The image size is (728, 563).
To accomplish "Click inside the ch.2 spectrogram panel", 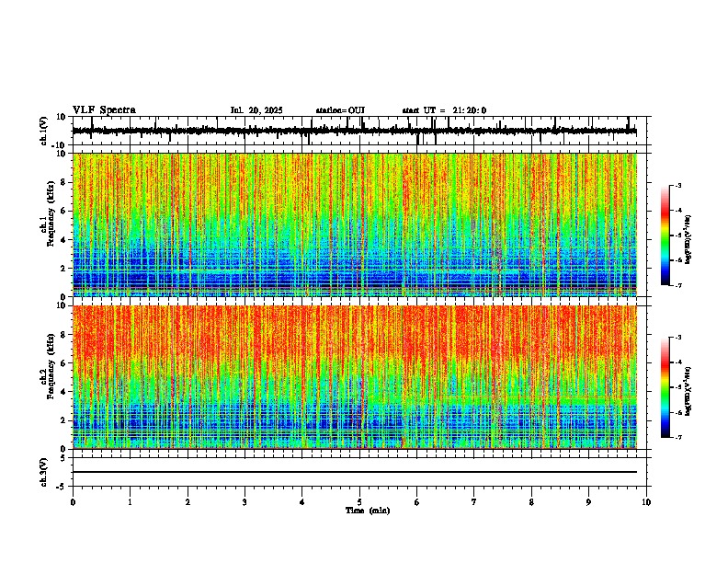I will tap(355, 377).
